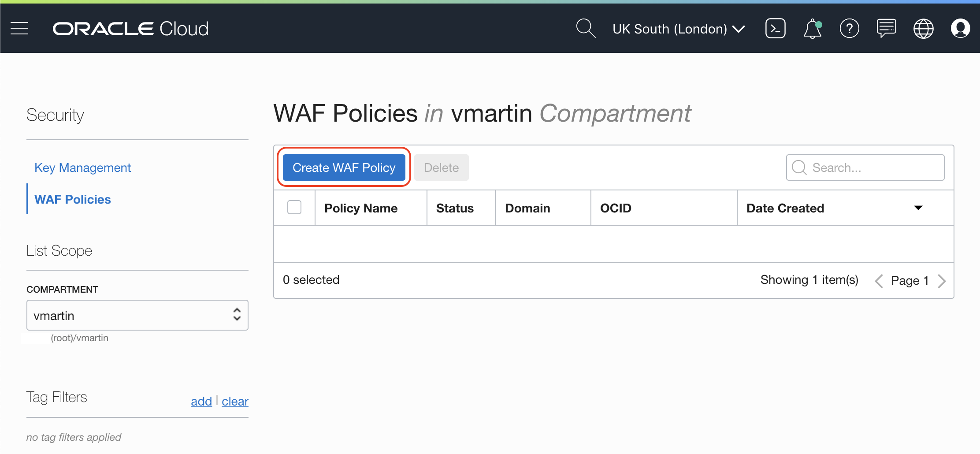The height and width of the screenshot is (454, 980).
Task: Click the disabled Delete button
Action: [x=441, y=167]
